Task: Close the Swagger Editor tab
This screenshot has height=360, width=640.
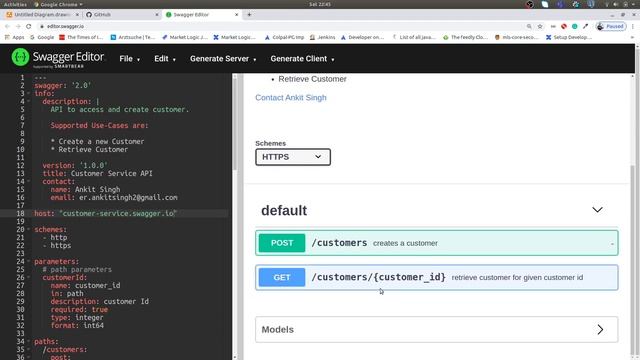Action: [236, 14]
